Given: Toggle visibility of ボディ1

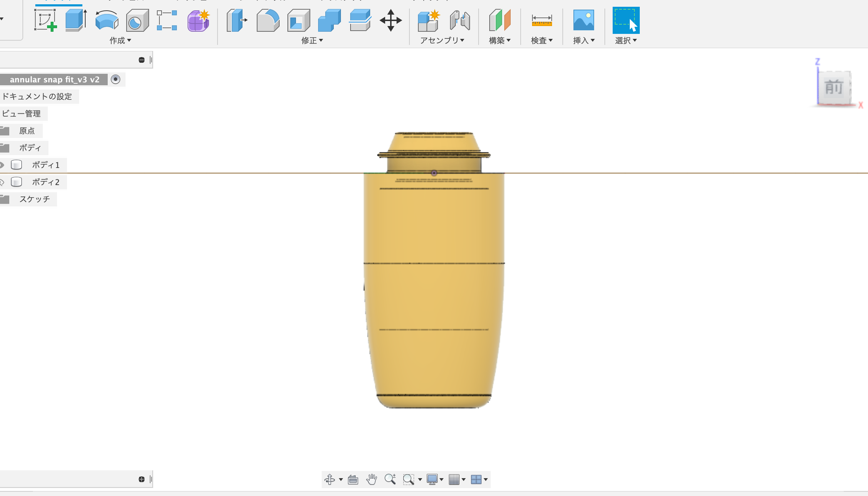Looking at the screenshot, I should pos(2,165).
